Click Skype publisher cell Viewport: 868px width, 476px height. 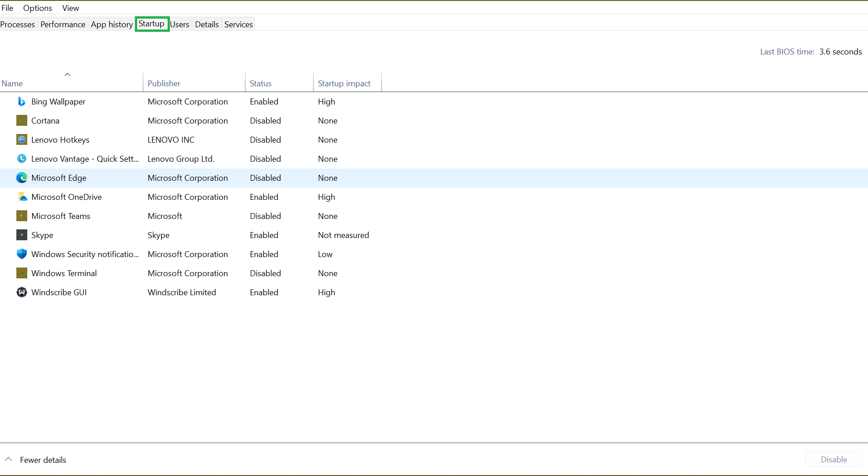tap(159, 235)
